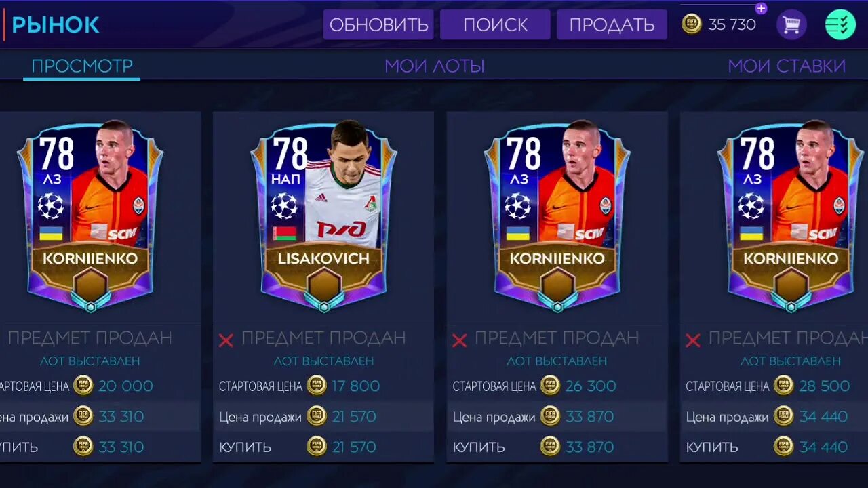Click the Обновить refresh button
This screenshot has height=488, width=868.
[x=378, y=25]
